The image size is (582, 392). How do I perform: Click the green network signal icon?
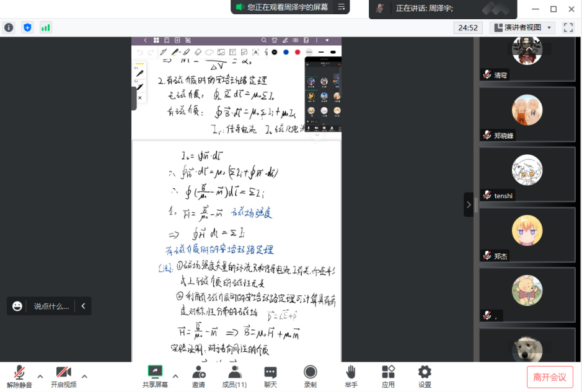coord(45,27)
